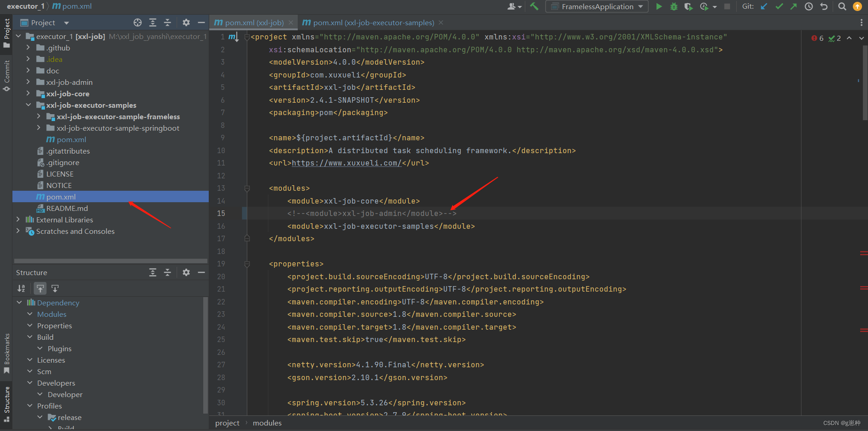Expand the doc folder
The height and width of the screenshot is (431, 868).
pos(28,71)
